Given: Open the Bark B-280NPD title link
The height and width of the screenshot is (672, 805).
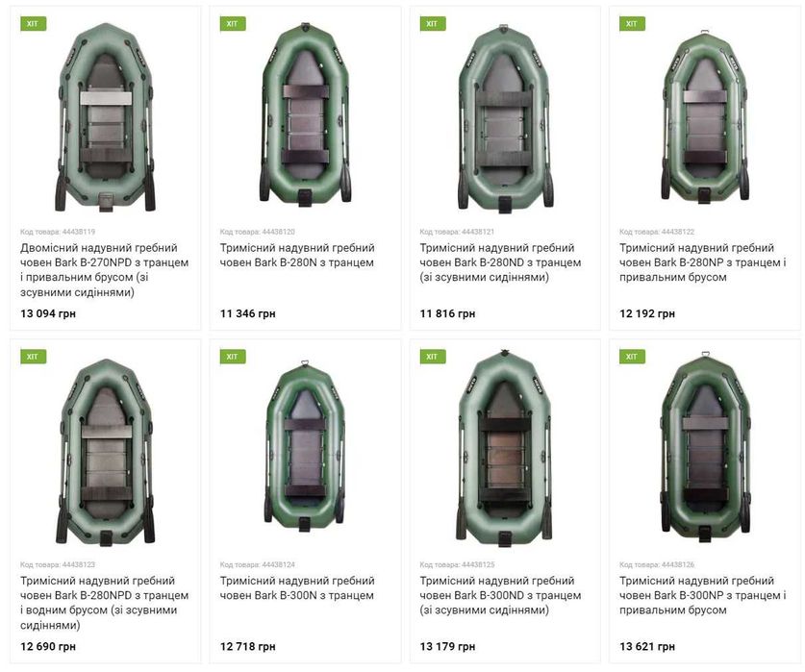Looking at the screenshot, I should point(105,603).
